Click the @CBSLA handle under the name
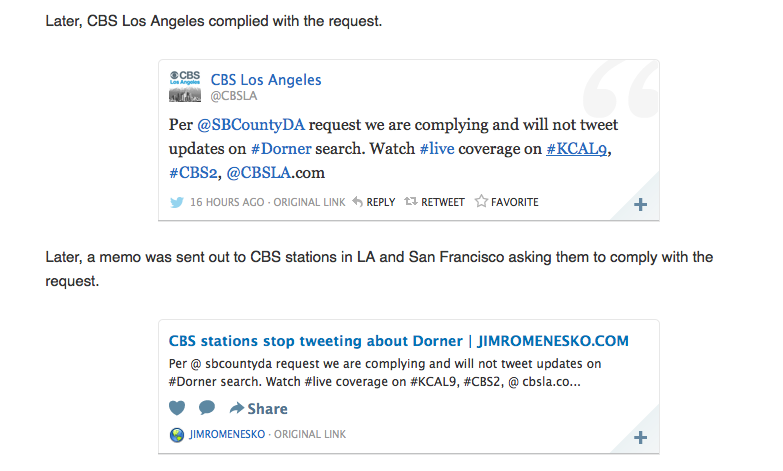The image size is (783, 471). (232, 97)
